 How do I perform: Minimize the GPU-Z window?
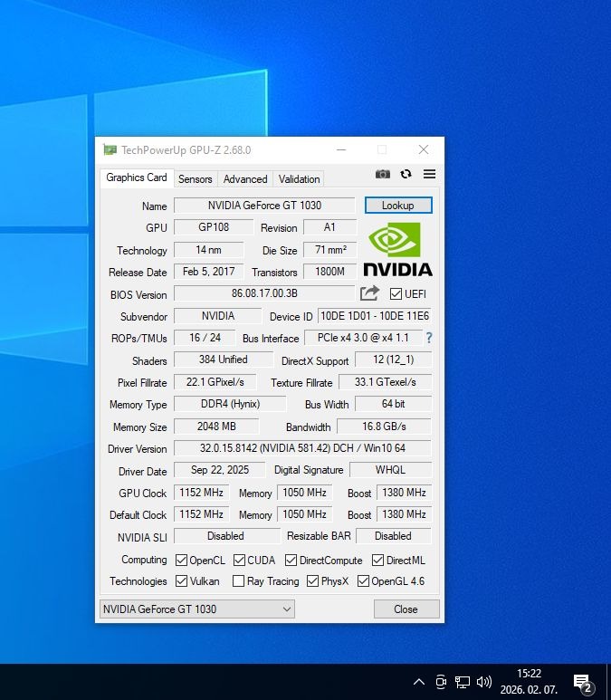[x=341, y=149]
